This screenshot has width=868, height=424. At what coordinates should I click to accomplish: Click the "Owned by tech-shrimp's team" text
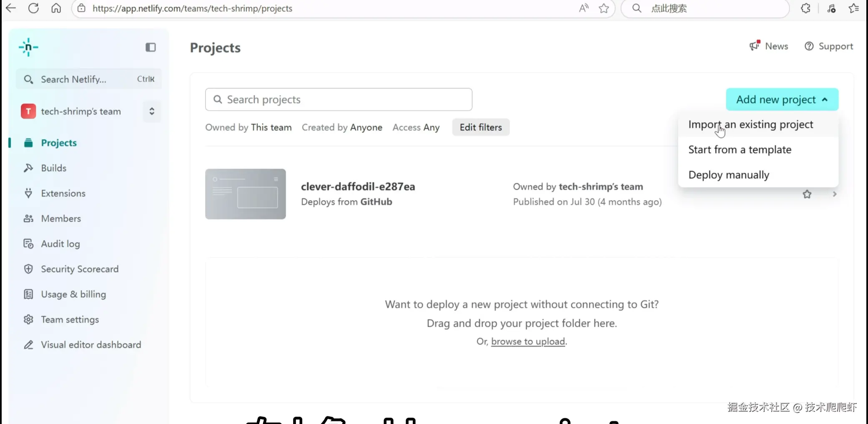click(x=578, y=187)
